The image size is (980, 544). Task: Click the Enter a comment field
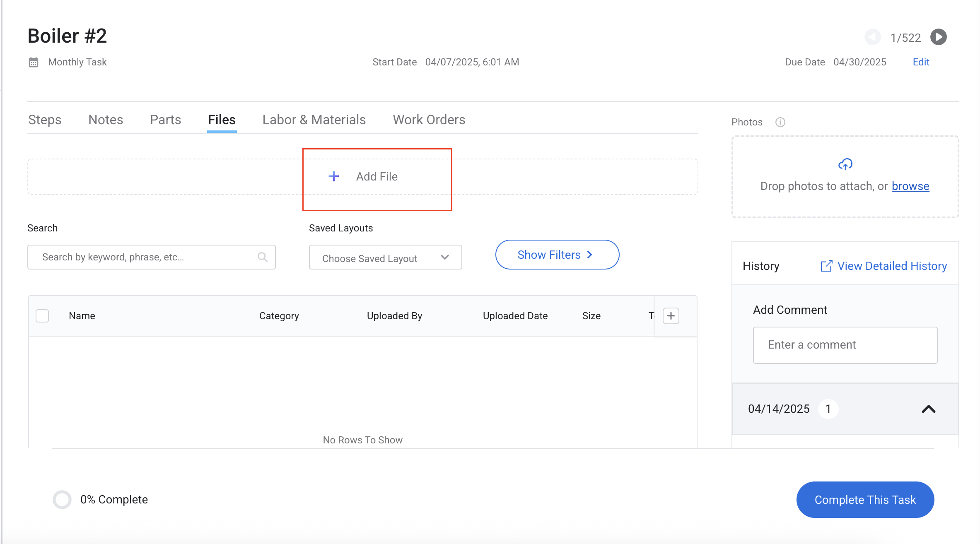845,345
